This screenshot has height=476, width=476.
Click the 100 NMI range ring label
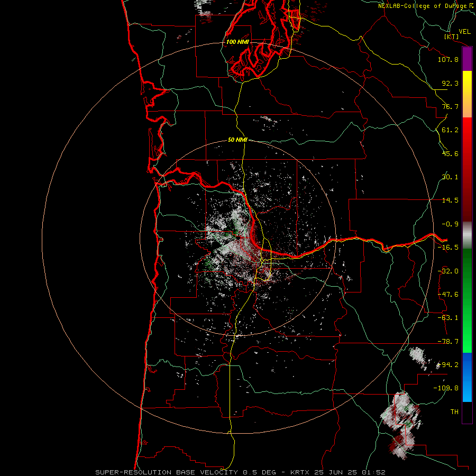(237, 42)
